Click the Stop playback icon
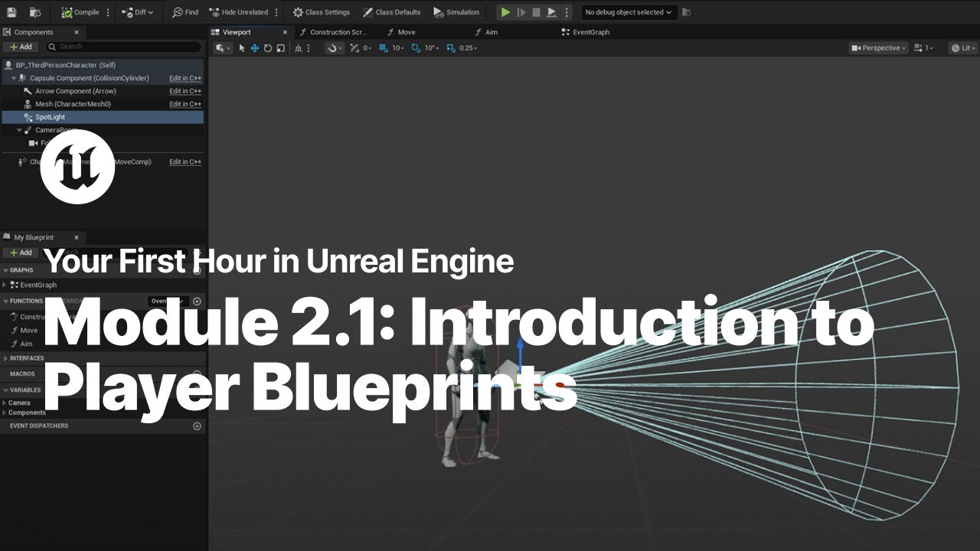The width and height of the screenshot is (980, 551). click(536, 12)
